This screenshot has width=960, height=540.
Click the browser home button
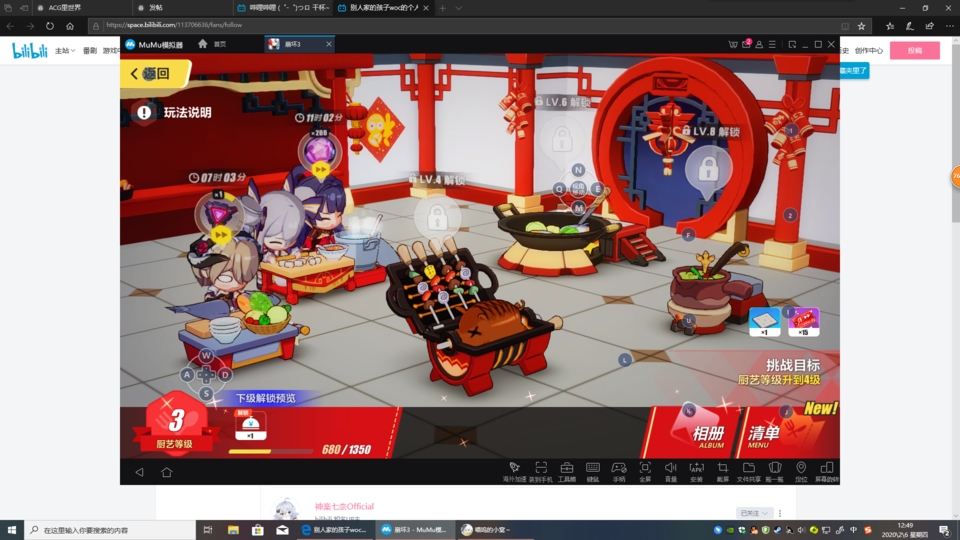click(70, 26)
